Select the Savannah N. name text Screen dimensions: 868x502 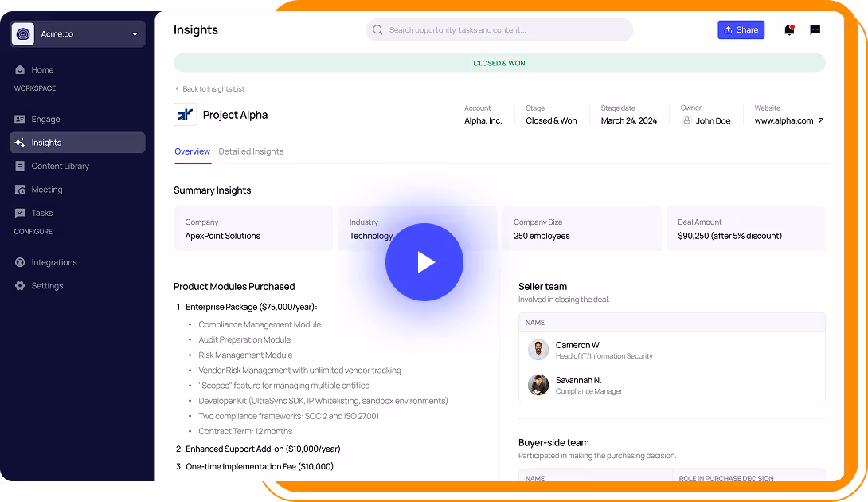(x=578, y=380)
